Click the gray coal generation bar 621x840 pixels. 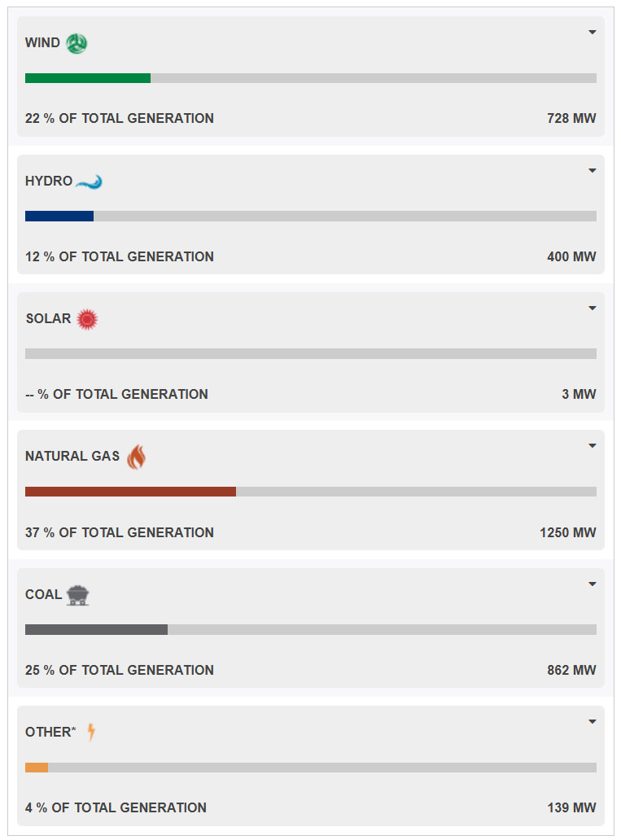[x=96, y=629]
